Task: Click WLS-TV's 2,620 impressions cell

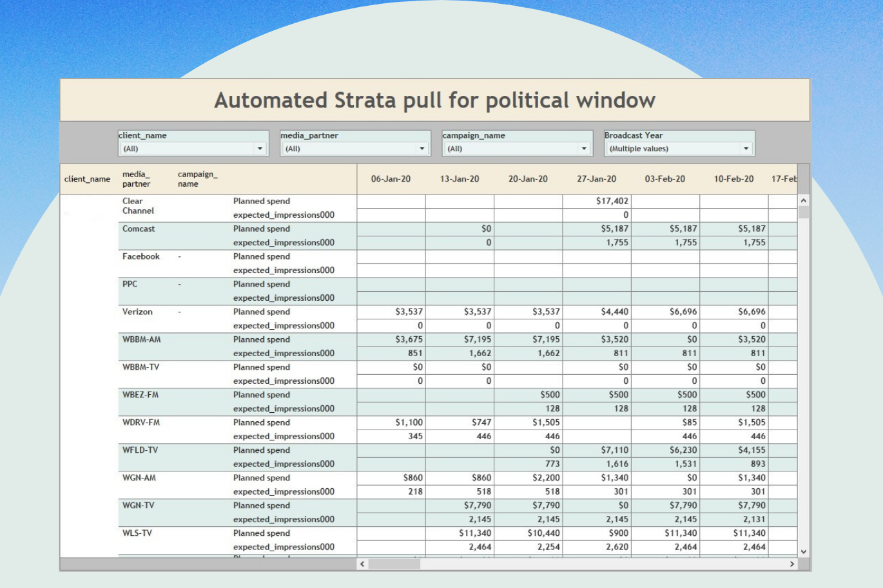Action: point(597,547)
